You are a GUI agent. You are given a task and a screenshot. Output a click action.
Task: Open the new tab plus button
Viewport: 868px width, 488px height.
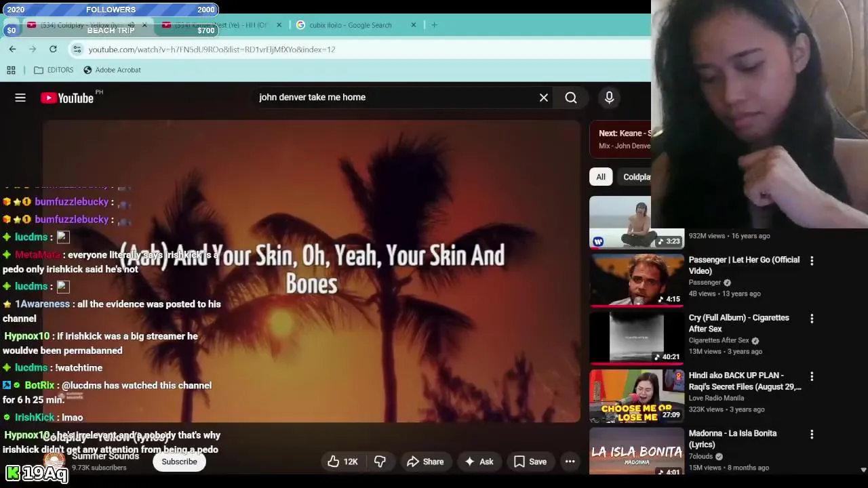(434, 25)
